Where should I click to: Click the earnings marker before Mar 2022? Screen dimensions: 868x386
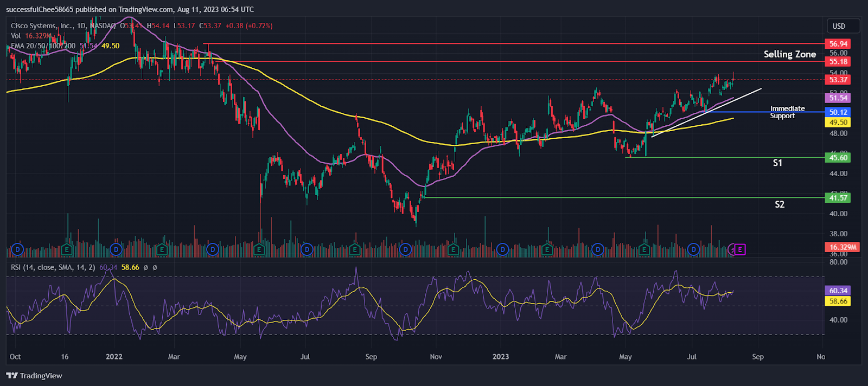pos(162,249)
